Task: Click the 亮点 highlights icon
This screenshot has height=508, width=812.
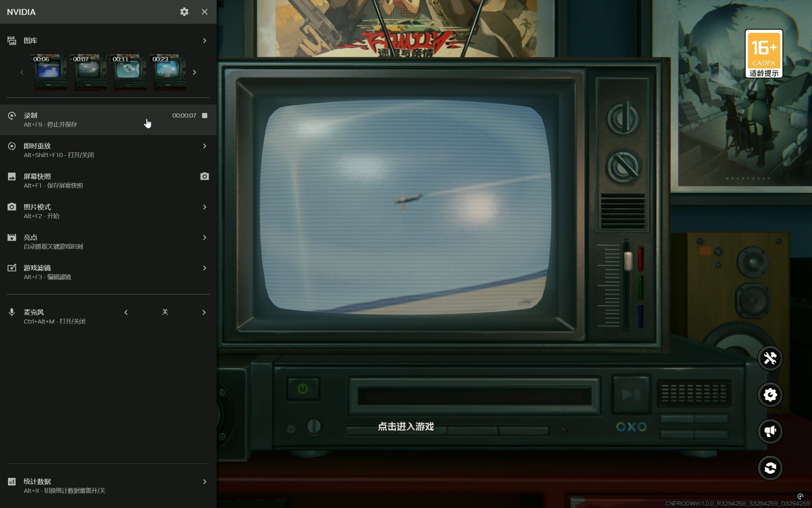Action: 12,238
